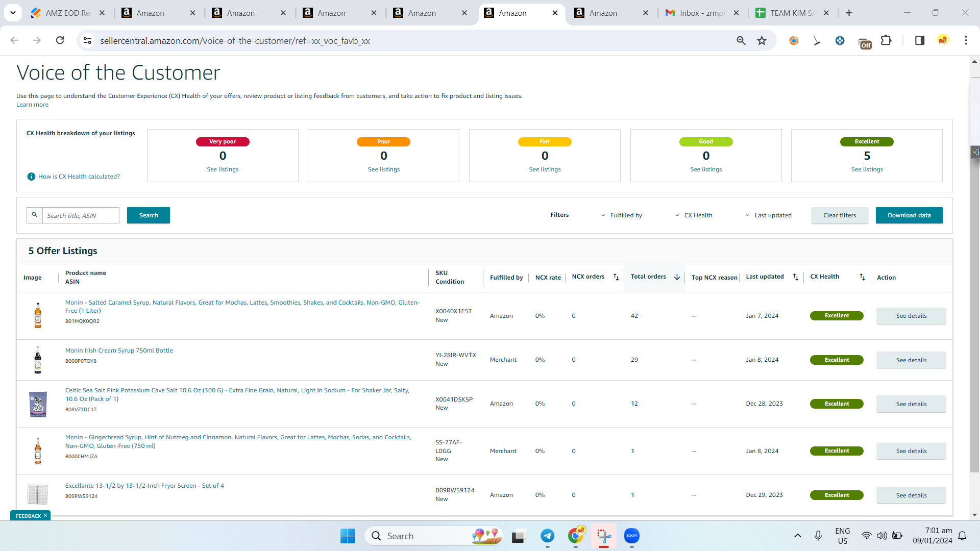980x551 pixels.
Task: See details for Gingerbread Syrup listing
Action: (911, 451)
